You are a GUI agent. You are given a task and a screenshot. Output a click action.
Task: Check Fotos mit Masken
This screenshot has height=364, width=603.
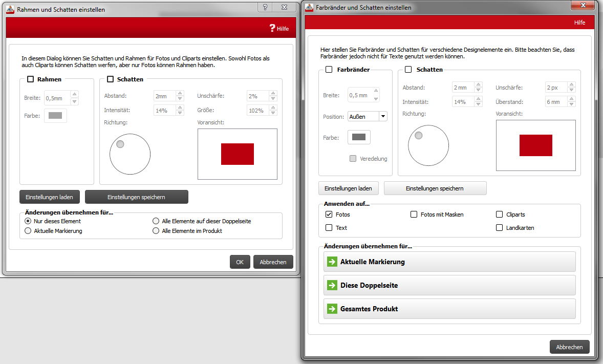pos(414,215)
